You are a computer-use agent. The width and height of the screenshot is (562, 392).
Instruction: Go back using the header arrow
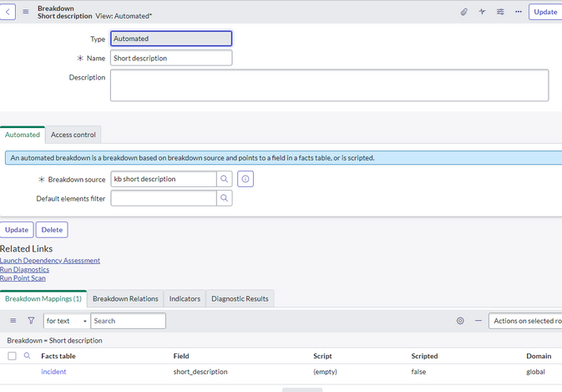tap(8, 12)
